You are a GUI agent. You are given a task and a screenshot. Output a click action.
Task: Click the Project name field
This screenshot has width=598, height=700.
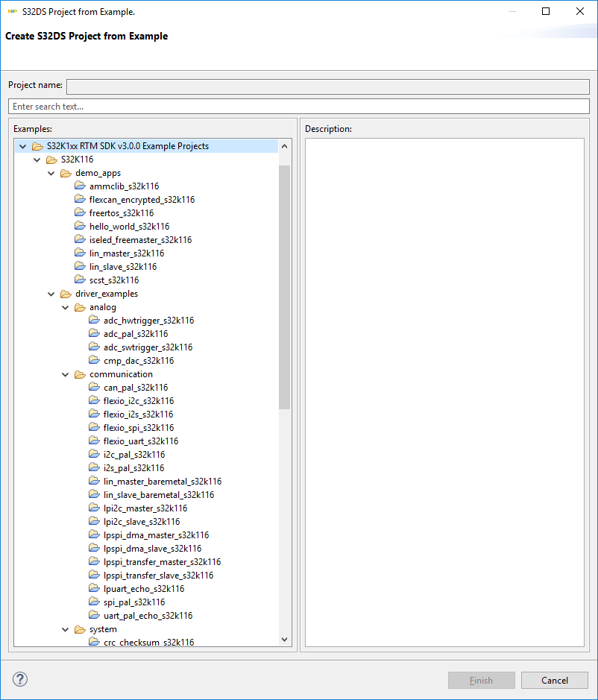coord(328,86)
